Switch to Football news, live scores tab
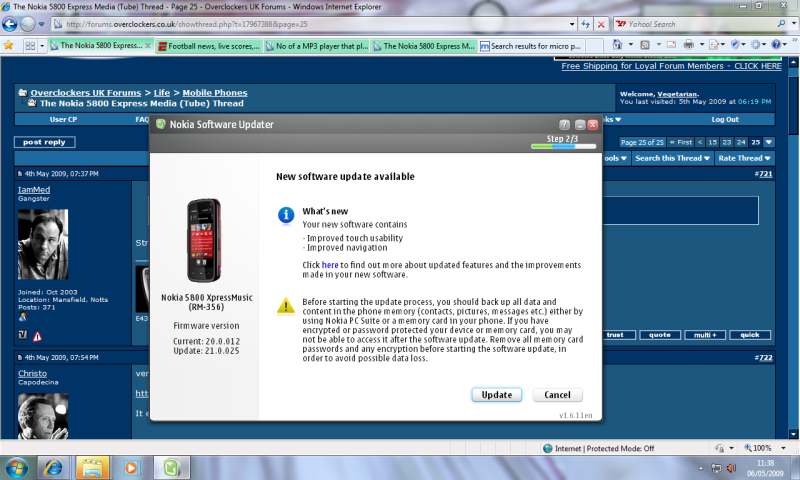 click(209, 46)
